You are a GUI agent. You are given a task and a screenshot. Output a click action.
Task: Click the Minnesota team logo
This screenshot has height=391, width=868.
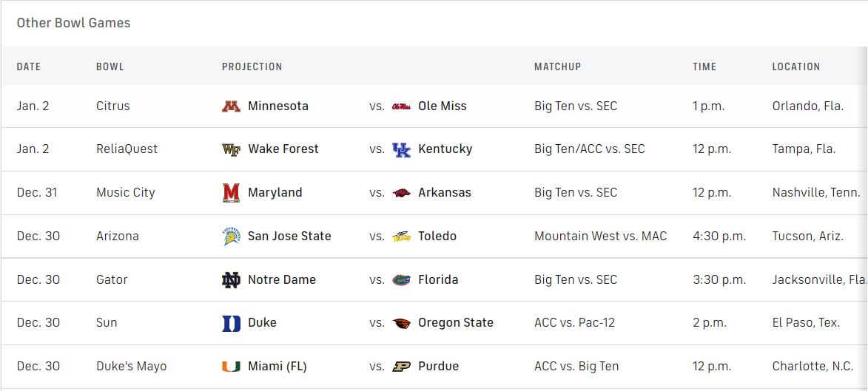231,106
